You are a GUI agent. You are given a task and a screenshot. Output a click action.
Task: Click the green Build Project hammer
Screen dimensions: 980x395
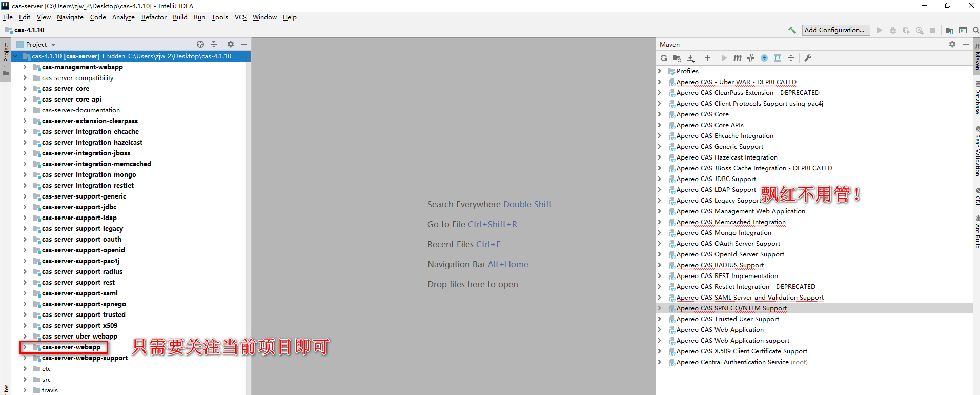coord(792,30)
